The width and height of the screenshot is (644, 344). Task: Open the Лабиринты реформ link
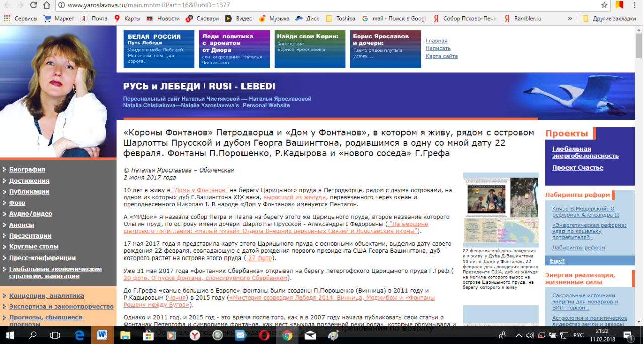click(579, 248)
